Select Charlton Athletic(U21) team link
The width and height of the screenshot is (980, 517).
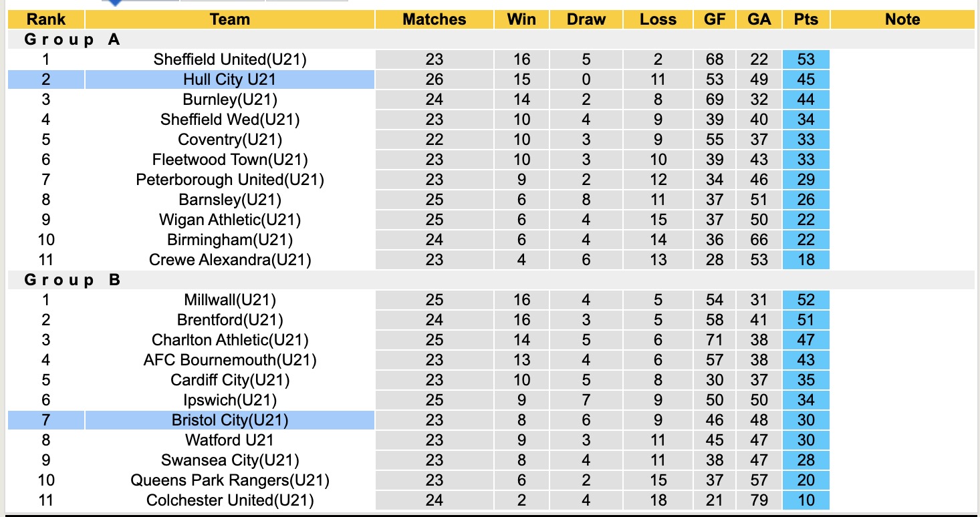click(230, 340)
